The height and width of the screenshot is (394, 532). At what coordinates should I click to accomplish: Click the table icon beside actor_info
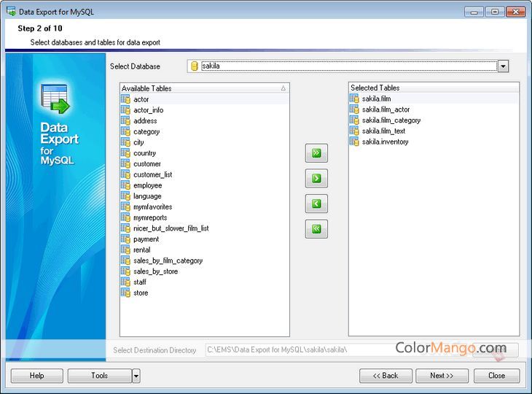pos(125,110)
